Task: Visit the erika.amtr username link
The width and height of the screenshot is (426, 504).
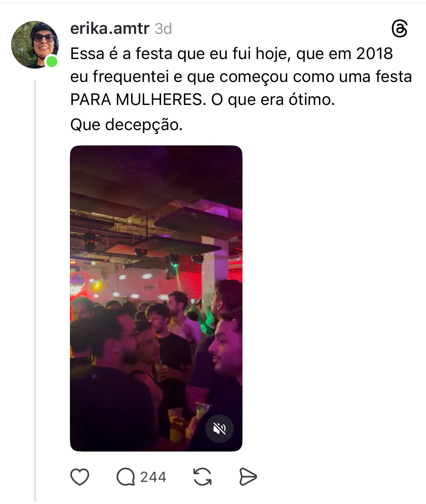Action: pyautogui.click(x=110, y=28)
